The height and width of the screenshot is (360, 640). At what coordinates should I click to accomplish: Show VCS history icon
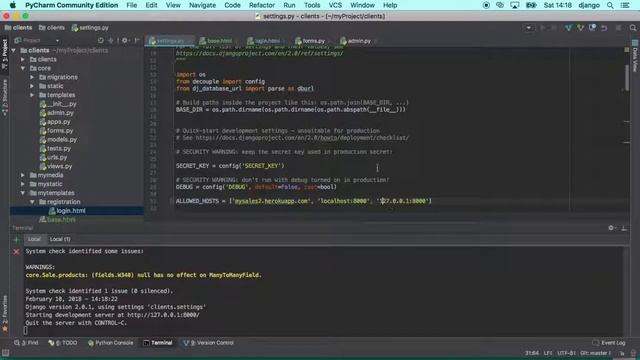coord(592,28)
